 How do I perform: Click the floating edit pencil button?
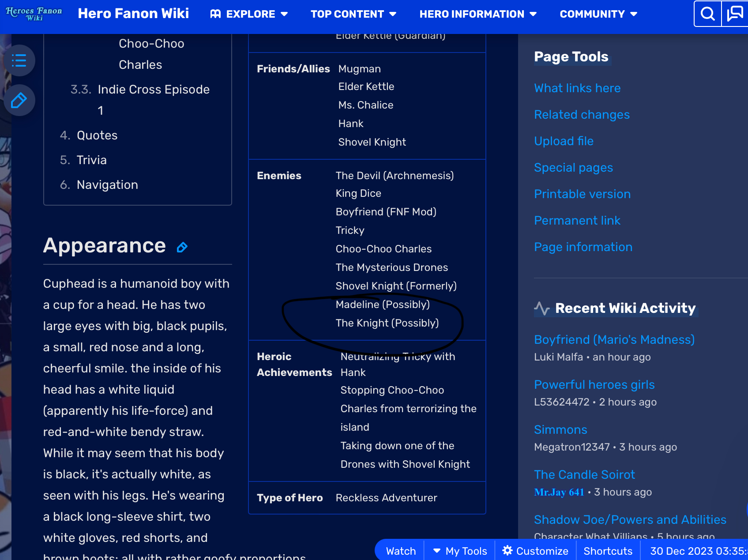click(x=19, y=100)
